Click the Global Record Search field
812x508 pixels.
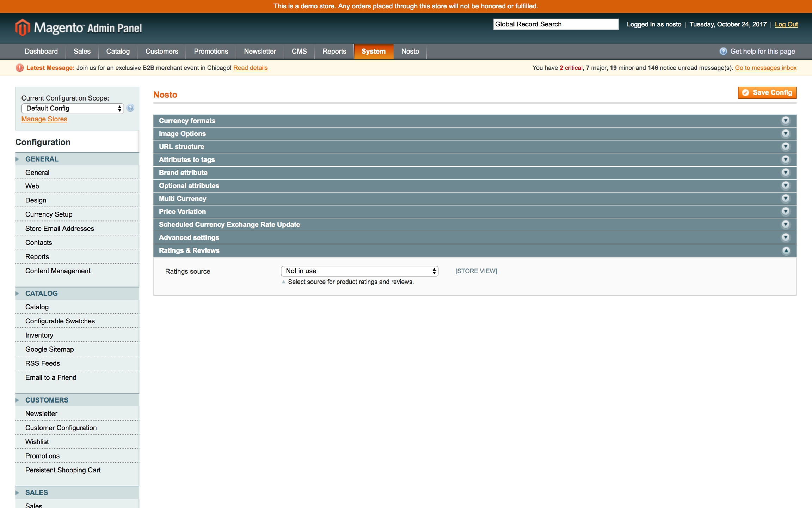tap(555, 24)
